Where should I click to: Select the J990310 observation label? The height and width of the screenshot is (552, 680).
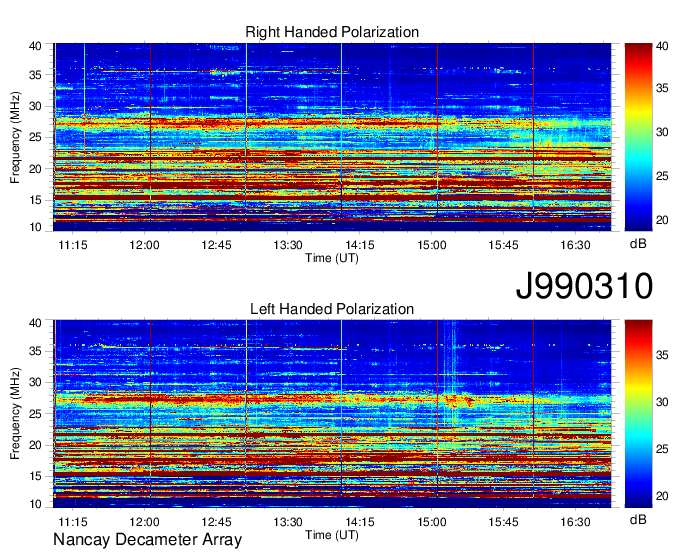tap(584, 286)
